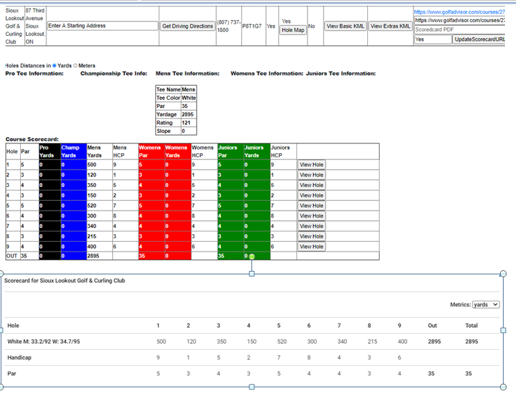This screenshot has height=397, width=532.
Task: Focus the Enter A Starting Address field
Action: click(103, 26)
